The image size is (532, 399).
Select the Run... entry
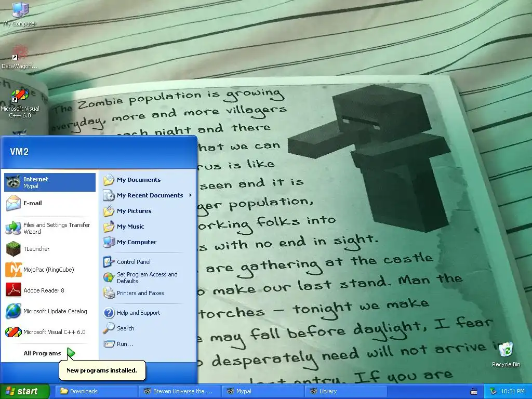(148, 344)
